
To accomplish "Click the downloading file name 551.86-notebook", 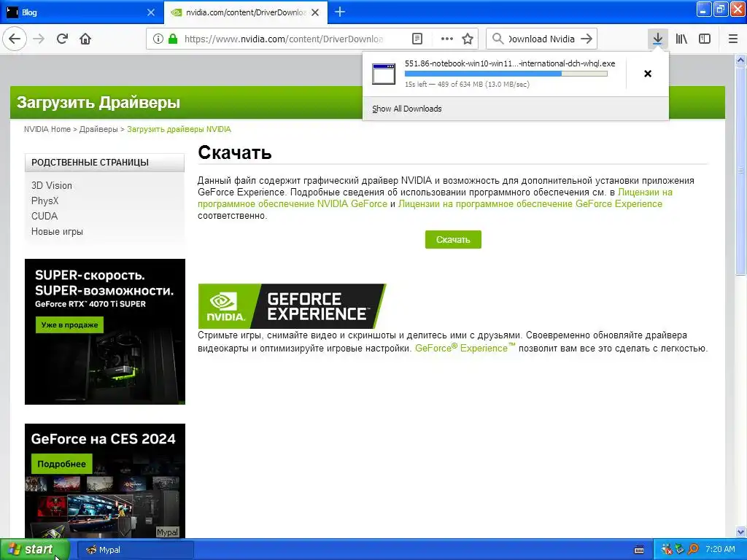I will pyautogui.click(x=510, y=63).
